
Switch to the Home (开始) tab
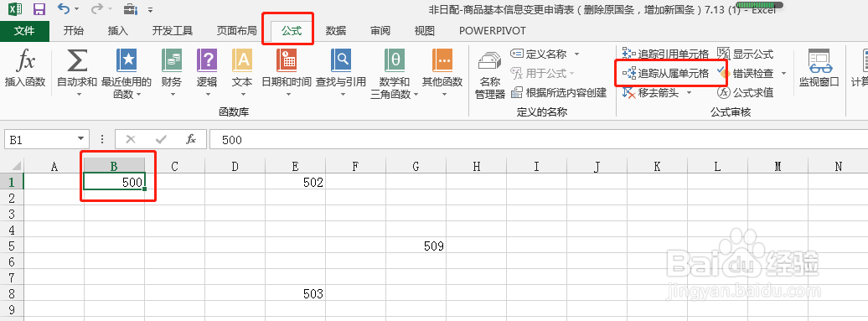[x=73, y=31]
